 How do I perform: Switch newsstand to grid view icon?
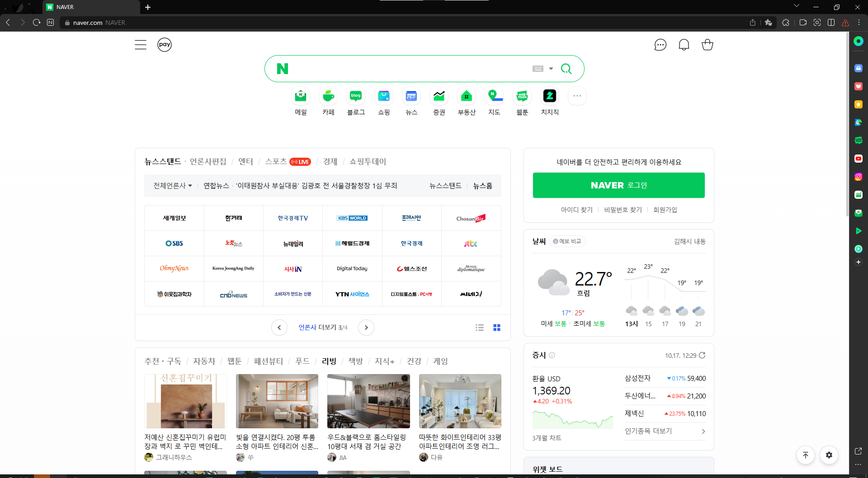point(497,328)
